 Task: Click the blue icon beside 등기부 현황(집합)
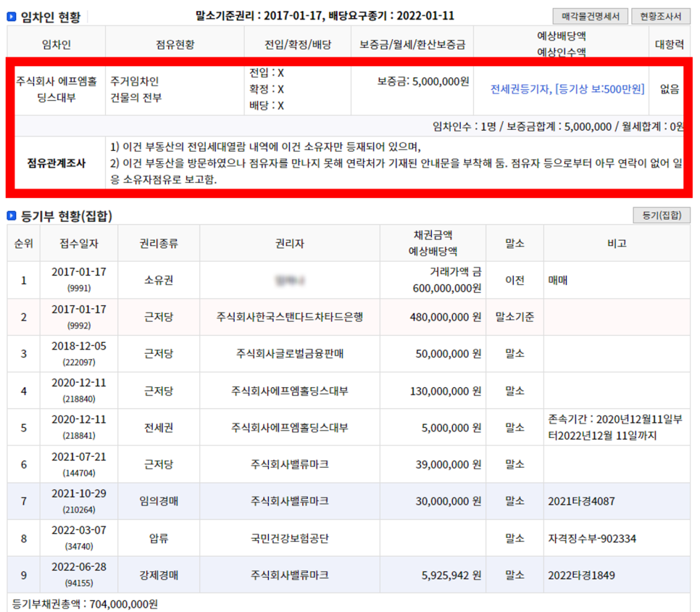(12, 216)
